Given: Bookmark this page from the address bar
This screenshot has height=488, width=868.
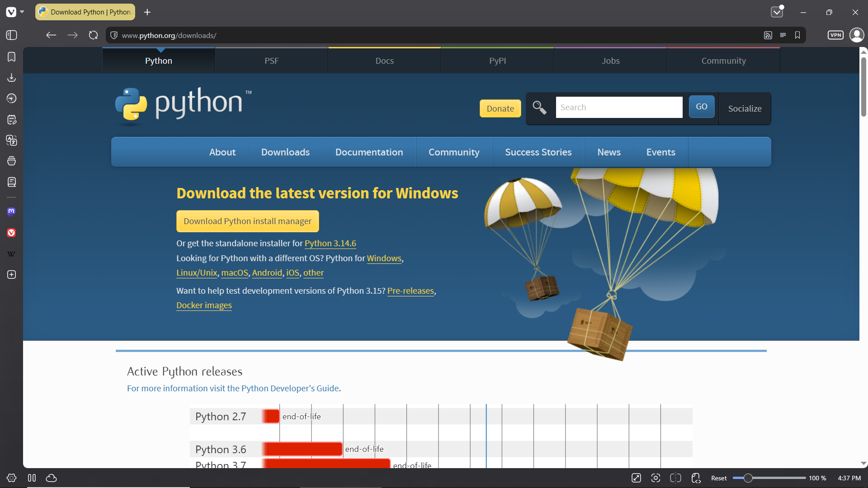Looking at the screenshot, I should pos(797,35).
